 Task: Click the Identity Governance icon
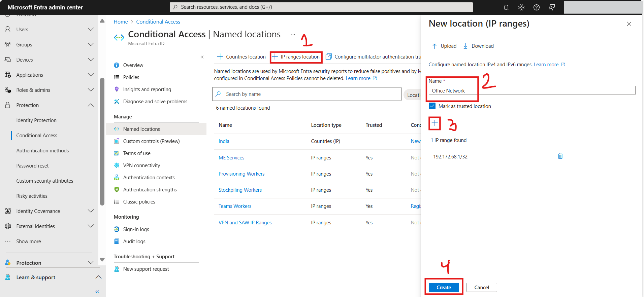pyautogui.click(x=8, y=211)
